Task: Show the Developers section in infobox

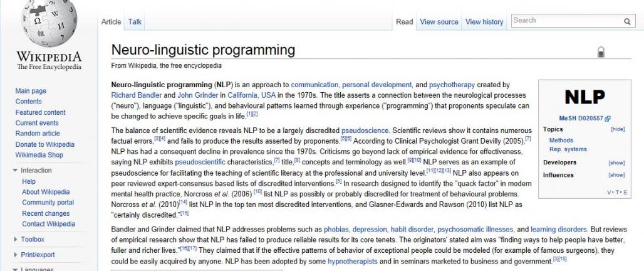Action: click(616, 162)
